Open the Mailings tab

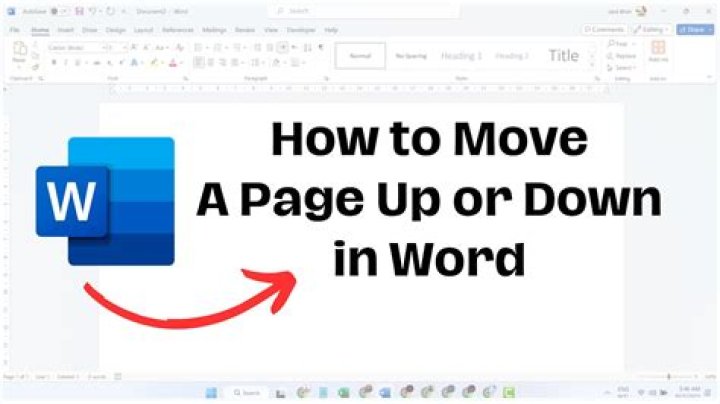214,30
